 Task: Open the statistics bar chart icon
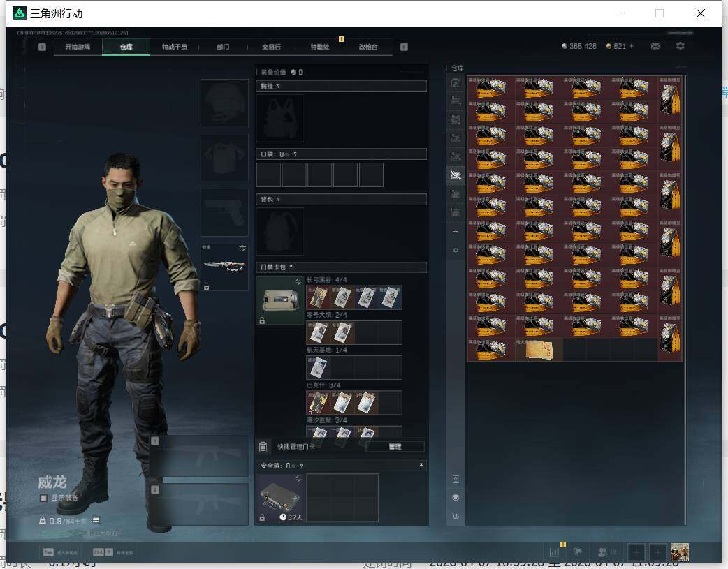(x=554, y=552)
